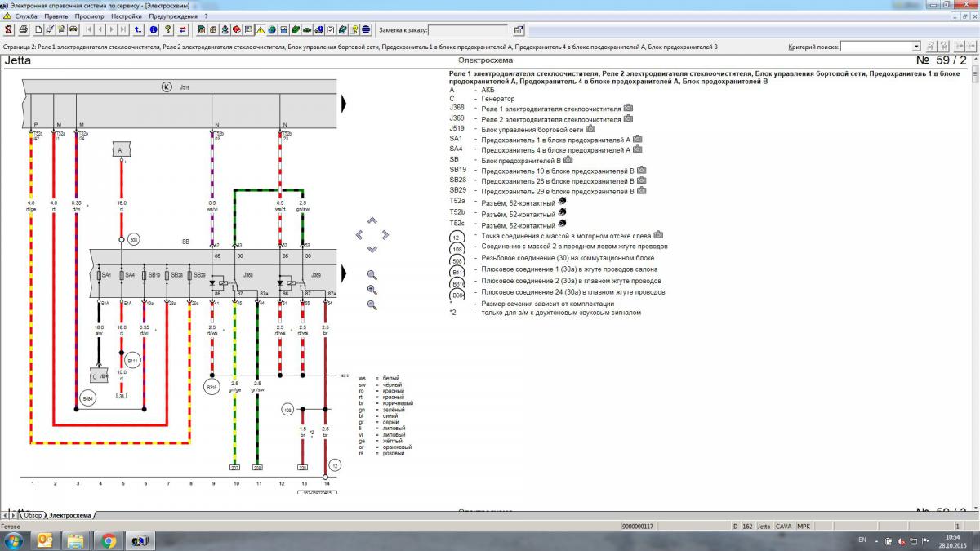This screenshot has width=980, height=551.
Task: Open photo for SB28 fuse 28
Action: [x=641, y=180]
